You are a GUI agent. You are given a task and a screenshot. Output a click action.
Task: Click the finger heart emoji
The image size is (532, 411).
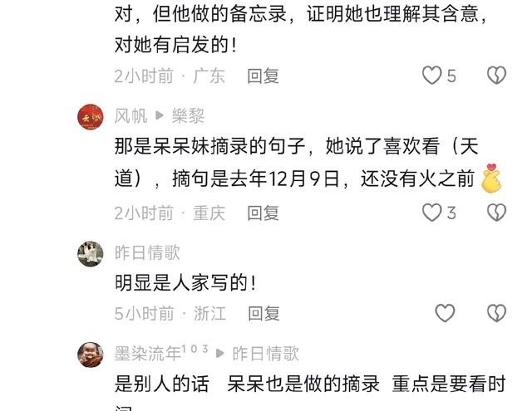pos(491,179)
